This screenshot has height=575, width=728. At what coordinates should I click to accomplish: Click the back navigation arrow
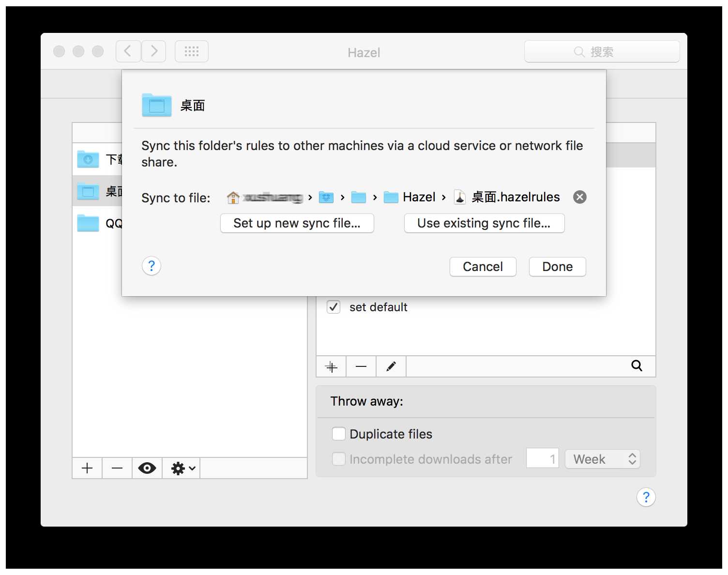pyautogui.click(x=128, y=51)
